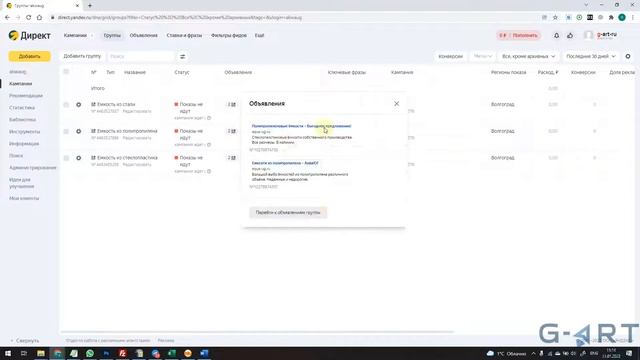Bookmark this page with star icon

pos(555,18)
